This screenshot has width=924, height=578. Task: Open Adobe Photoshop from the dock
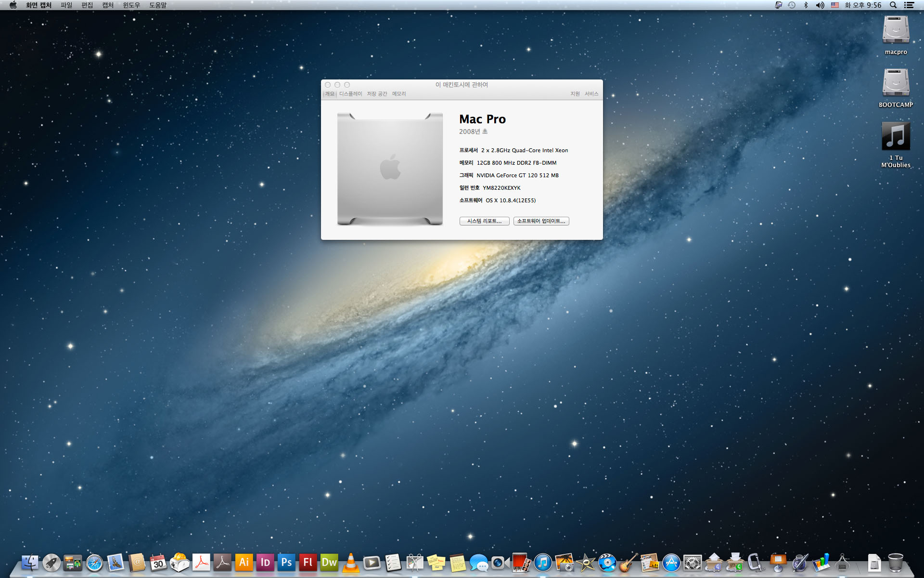tap(286, 563)
